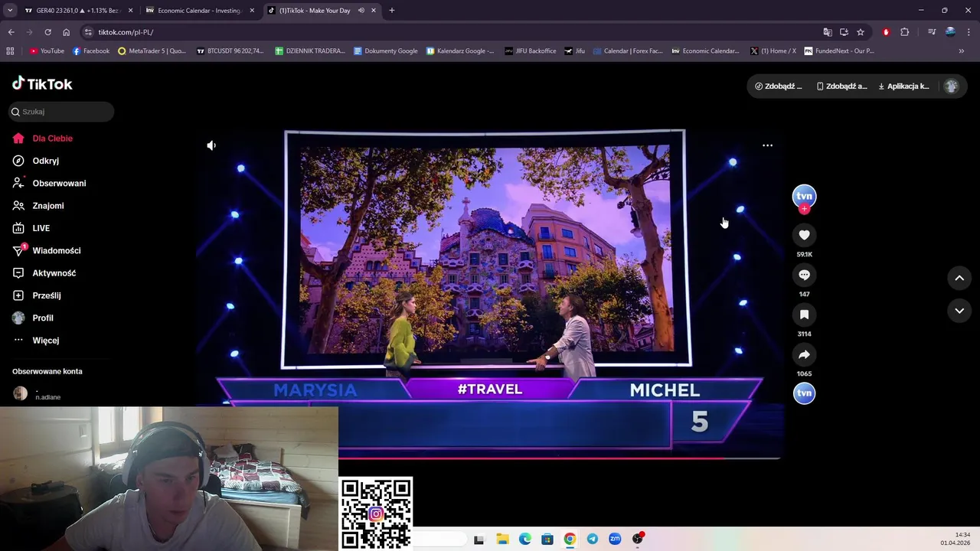The height and width of the screenshot is (551, 980).
Task: Open the TVN sound disc icon
Action: (804, 393)
